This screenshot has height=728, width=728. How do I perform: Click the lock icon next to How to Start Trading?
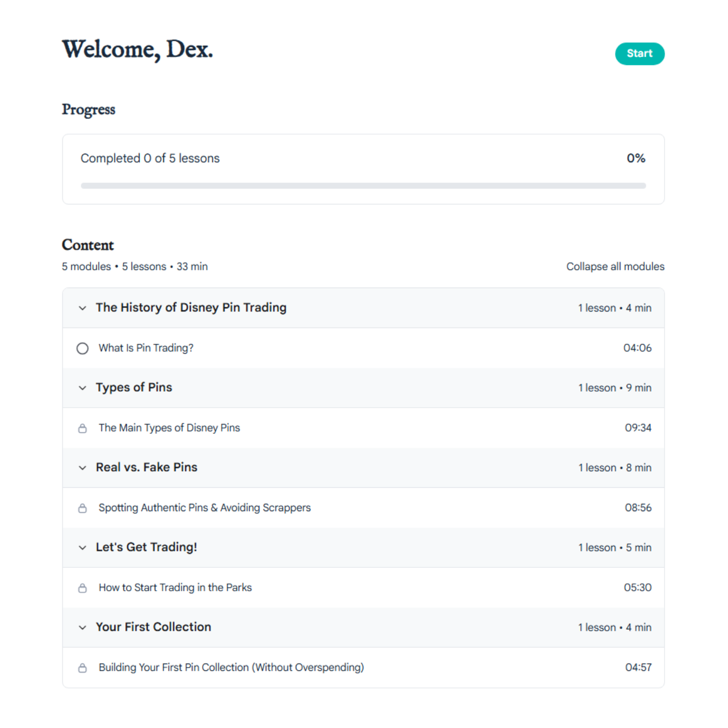[x=82, y=588]
